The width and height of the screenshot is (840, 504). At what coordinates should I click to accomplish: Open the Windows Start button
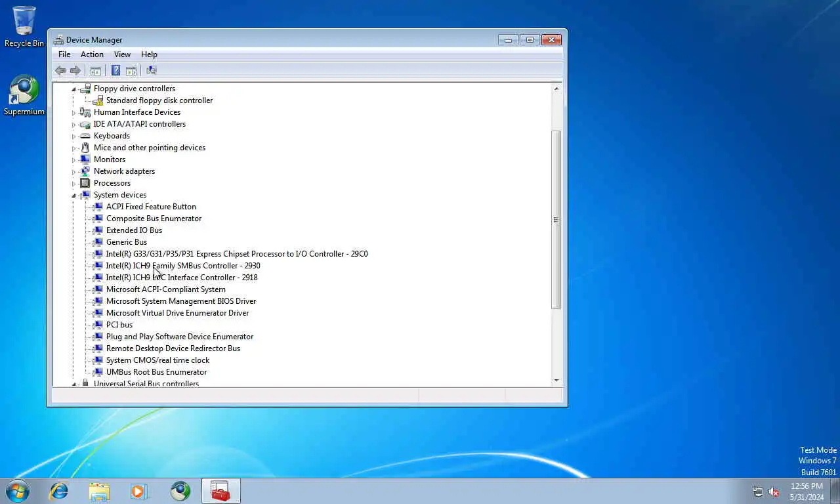click(x=18, y=491)
